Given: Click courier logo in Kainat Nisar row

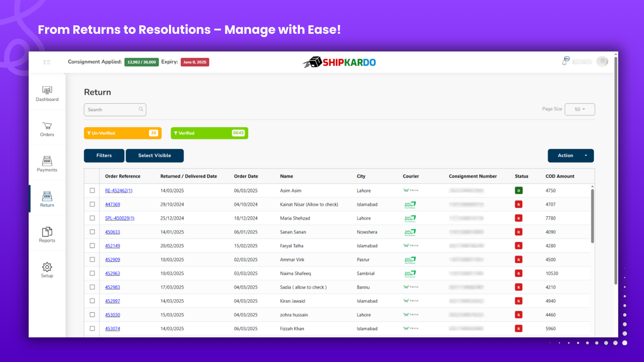Looking at the screenshot, I should click(410, 205).
